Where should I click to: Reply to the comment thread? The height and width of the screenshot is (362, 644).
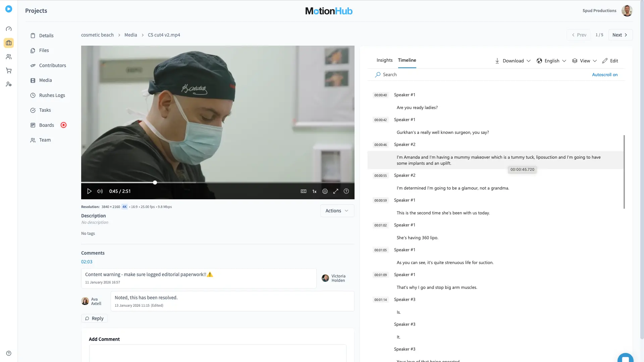pyautogui.click(x=94, y=318)
